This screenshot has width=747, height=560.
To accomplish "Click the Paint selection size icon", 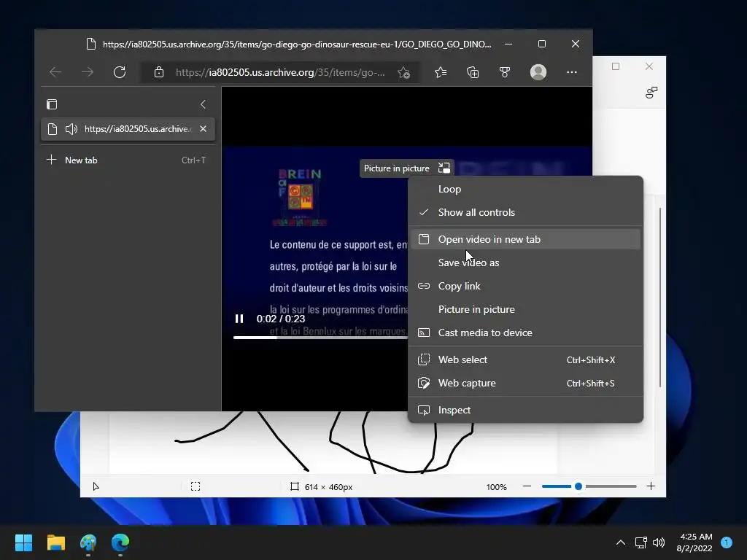I will pyautogui.click(x=196, y=486).
